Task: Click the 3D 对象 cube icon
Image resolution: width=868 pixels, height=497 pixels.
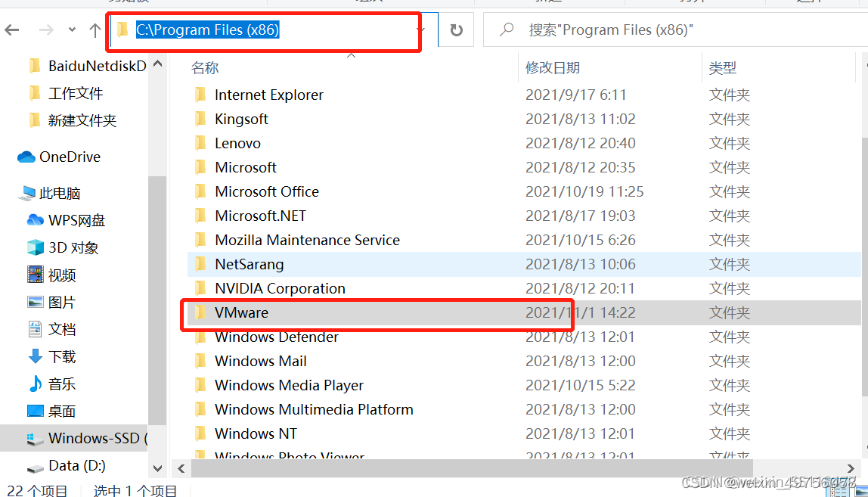Action: point(35,247)
